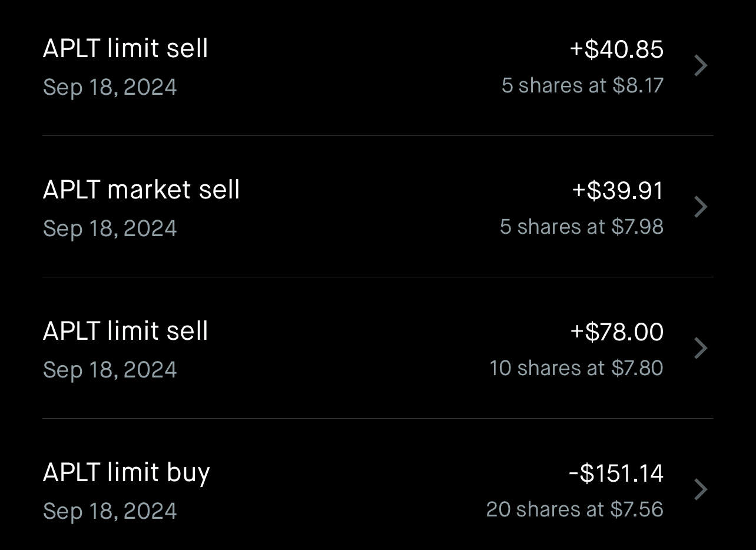Select the APLT market sell title

[x=141, y=190]
